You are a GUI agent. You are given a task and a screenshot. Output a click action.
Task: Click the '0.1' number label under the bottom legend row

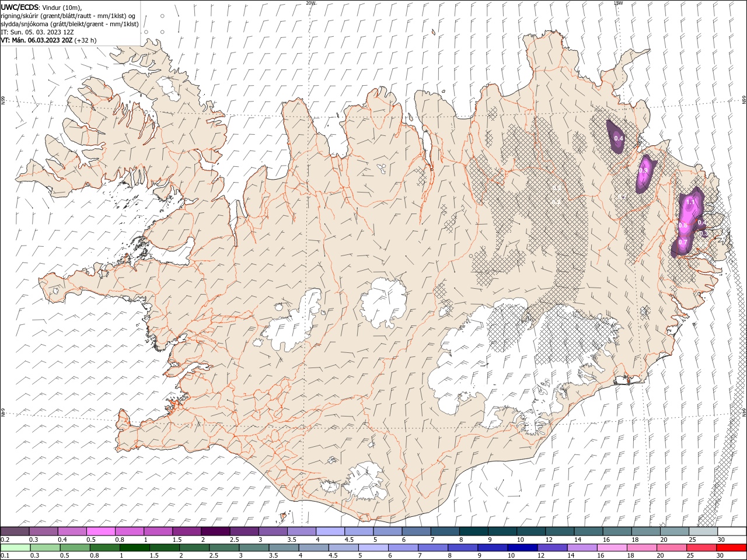pyautogui.click(x=5, y=556)
